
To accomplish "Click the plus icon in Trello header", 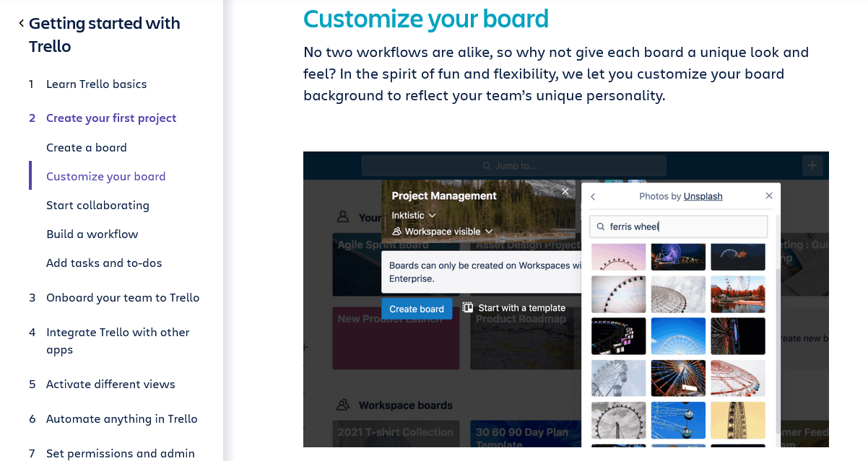I will tap(812, 166).
